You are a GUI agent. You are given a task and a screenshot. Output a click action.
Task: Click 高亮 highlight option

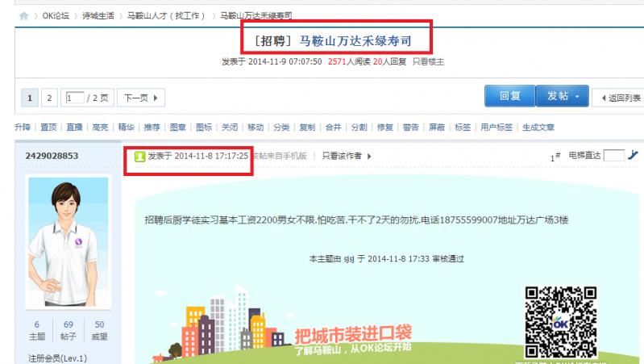[100, 128]
